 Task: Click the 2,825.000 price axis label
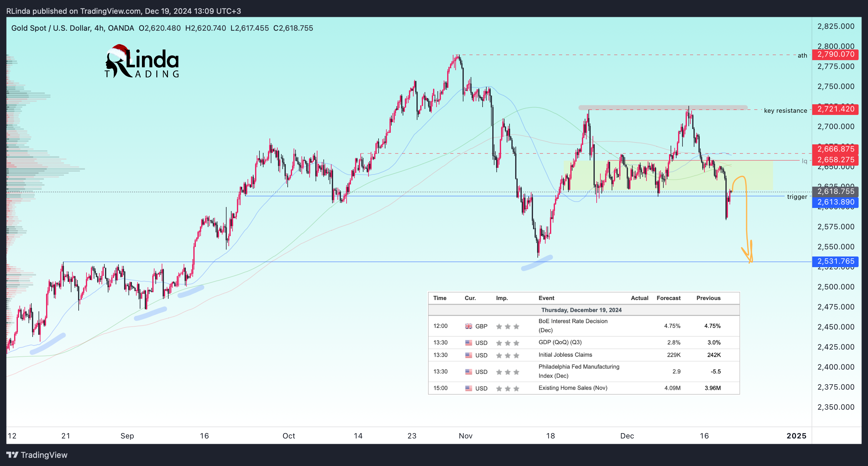tap(836, 26)
